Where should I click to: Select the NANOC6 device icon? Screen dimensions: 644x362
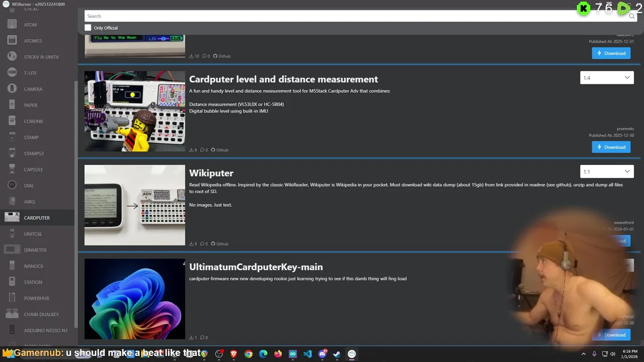point(12,266)
